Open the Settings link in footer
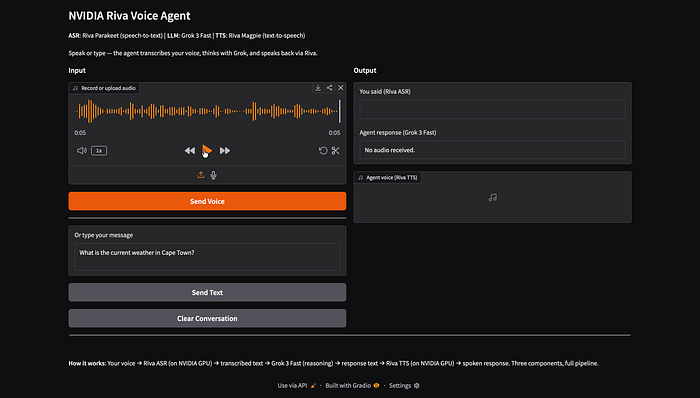This screenshot has width=700, height=398. (x=404, y=386)
